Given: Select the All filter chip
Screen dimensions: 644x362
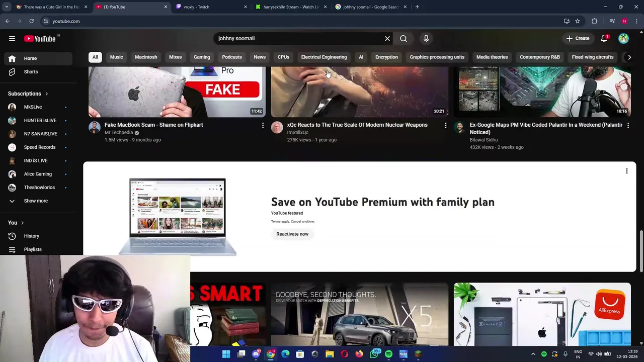Looking at the screenshot, I should (95, 57).
